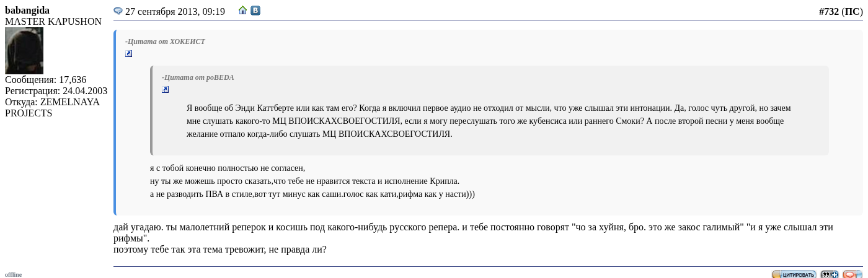868x278 pixels.
Task: Click the 'Цитата от poBEDA' quote header
Action: pyautogui.click(x=198, y=77)
